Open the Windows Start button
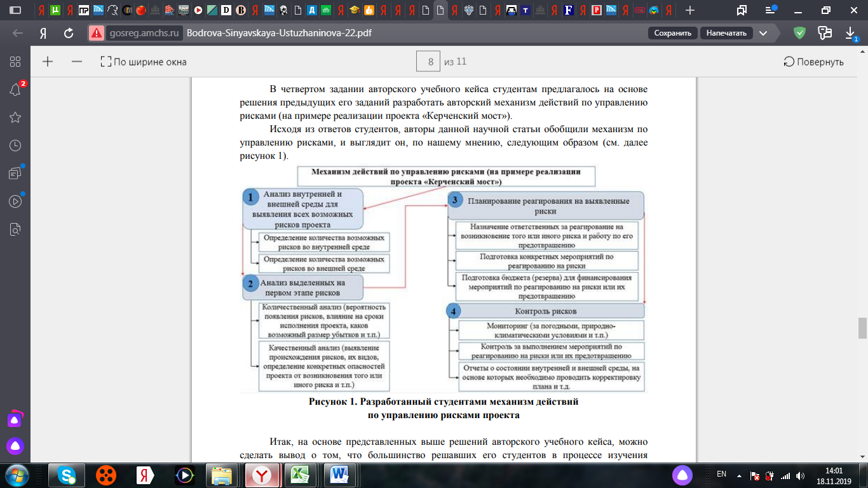Image resolution: width=868 pixels, height=488 pixels. click(16, 475)
